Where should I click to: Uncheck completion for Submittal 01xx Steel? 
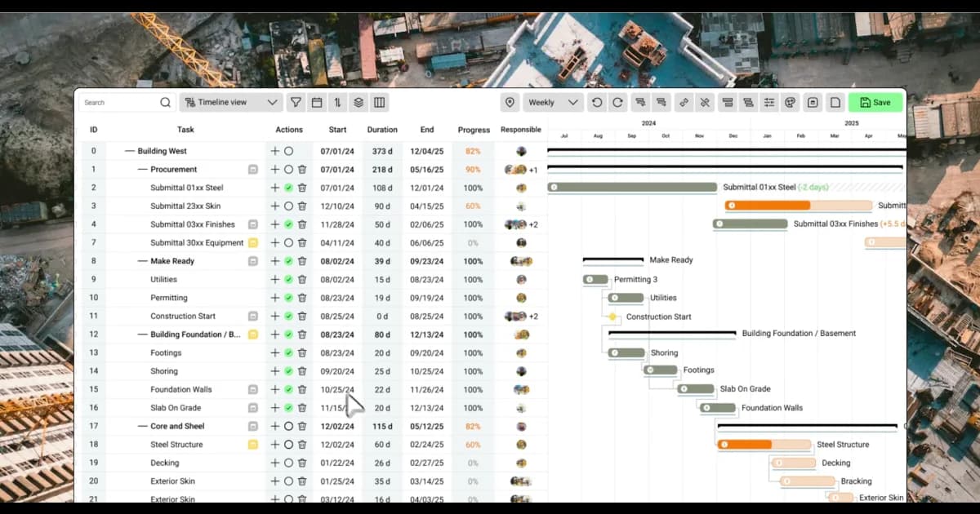[x=288, y=188]
